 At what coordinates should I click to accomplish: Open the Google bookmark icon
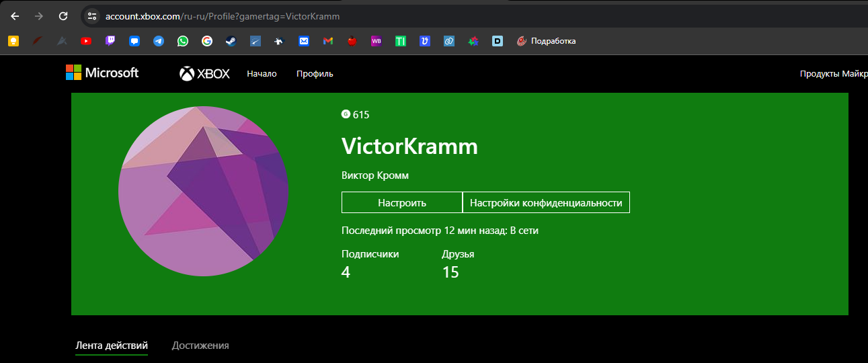click(207, 41)
